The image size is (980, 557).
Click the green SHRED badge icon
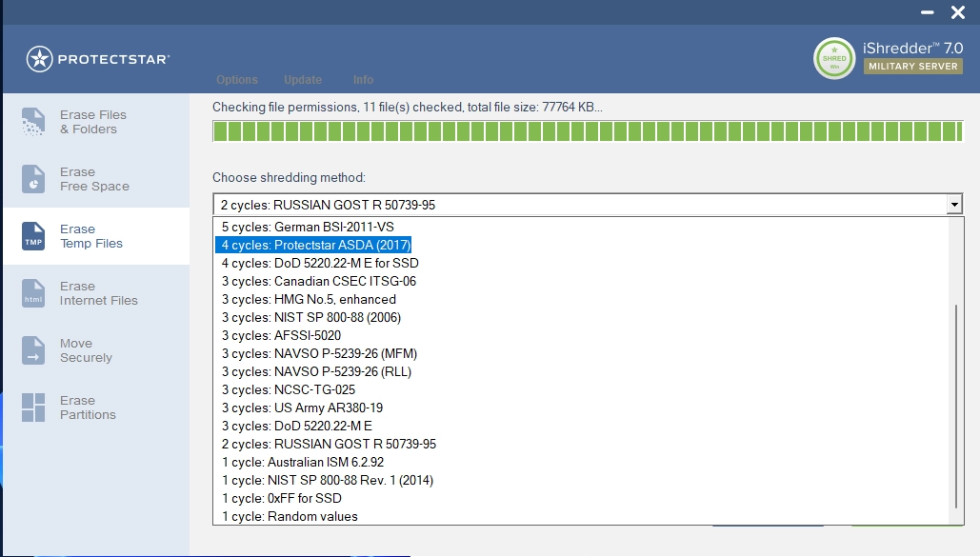(x=834, y=59)
